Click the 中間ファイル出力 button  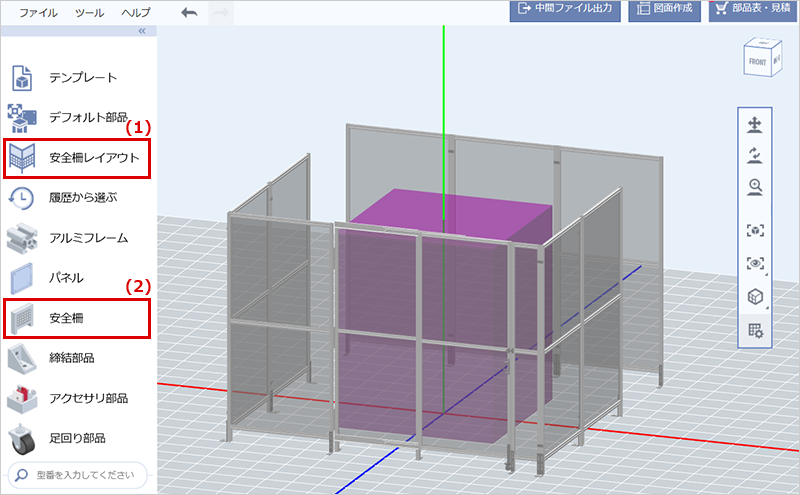tap(564, 10)
